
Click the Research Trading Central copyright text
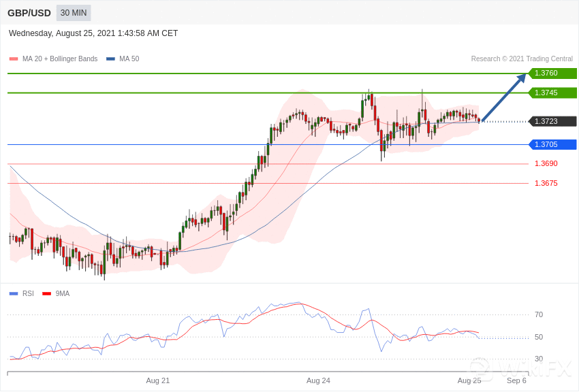[x=522, y=59]
